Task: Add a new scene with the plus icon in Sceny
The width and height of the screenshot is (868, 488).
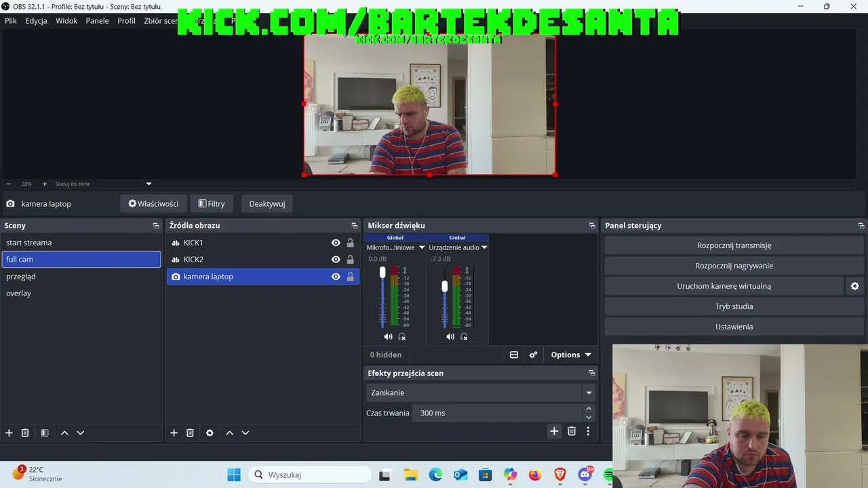Action: click(x=9, y=432)
